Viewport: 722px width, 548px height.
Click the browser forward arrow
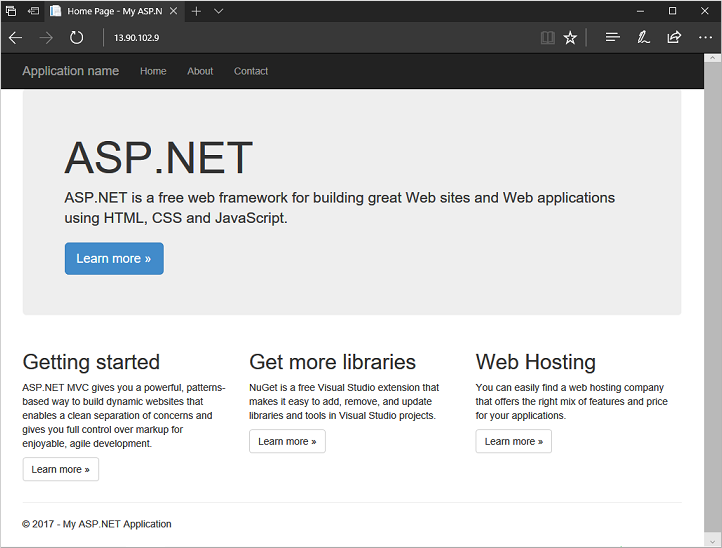pos(46,38)
